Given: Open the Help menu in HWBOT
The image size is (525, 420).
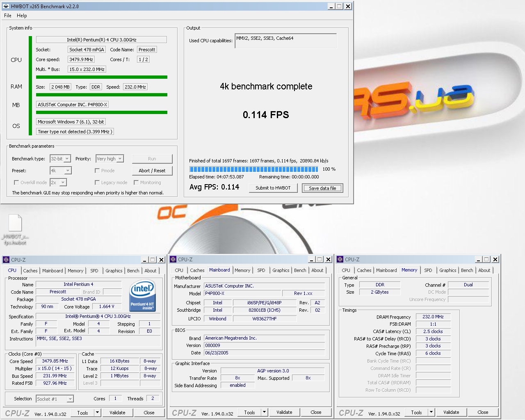Looking at the screenshot, I should tap(22, 16).
